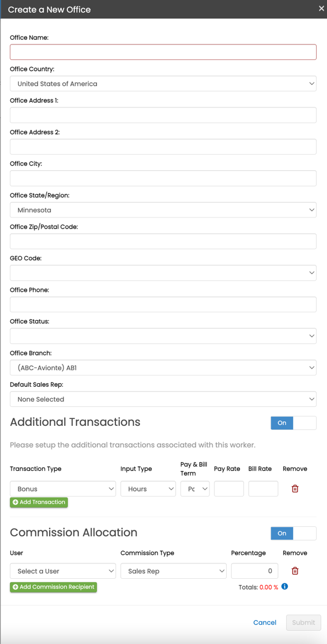Open the Input Type Hours dropdown
The width and height of the screenshot is (327, 644).
point(148,489)
